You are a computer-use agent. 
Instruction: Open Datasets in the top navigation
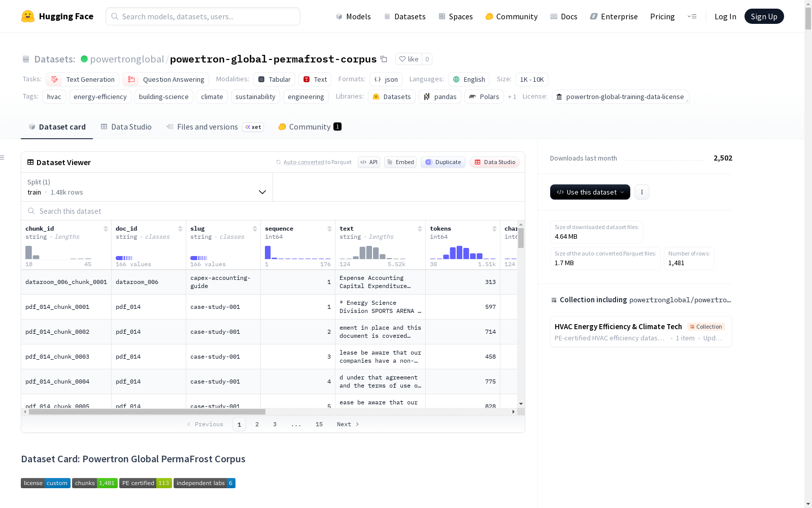404,16
